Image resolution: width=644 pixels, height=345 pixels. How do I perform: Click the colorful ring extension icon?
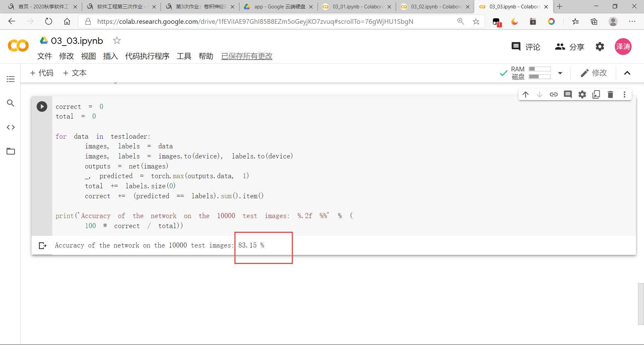click(x=551, y=21)
